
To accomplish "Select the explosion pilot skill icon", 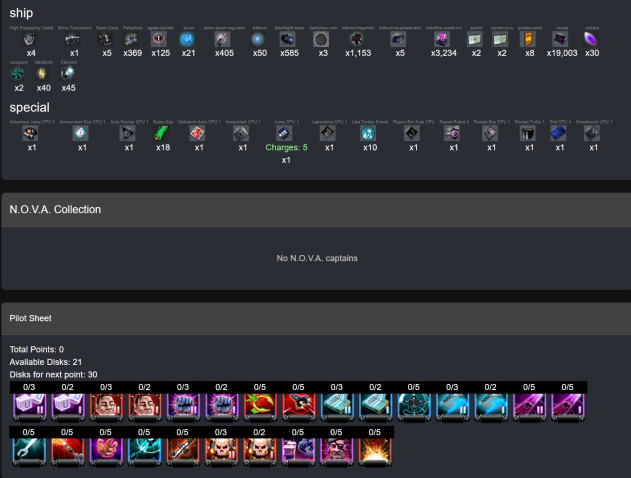I will click(x=375, y=452).
